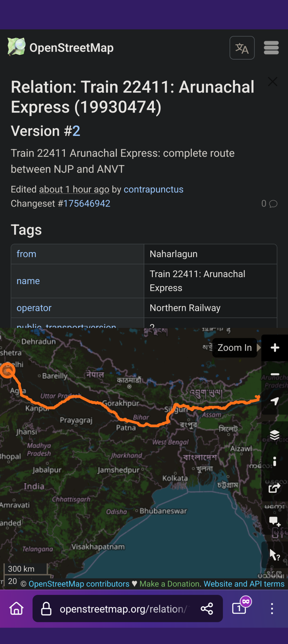Toggle the map layers panel
This screenshot has width=288, height=644.
pos(275,435)
